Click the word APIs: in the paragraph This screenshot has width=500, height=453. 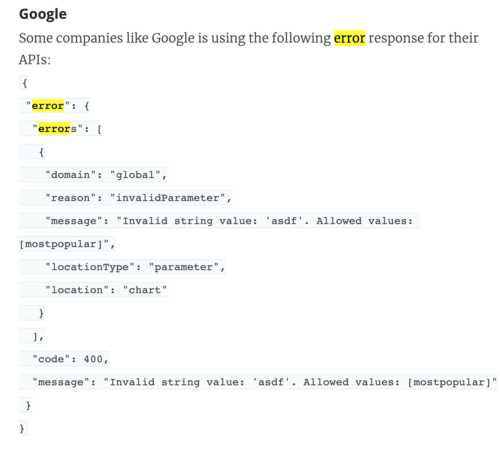coord(35,60)
